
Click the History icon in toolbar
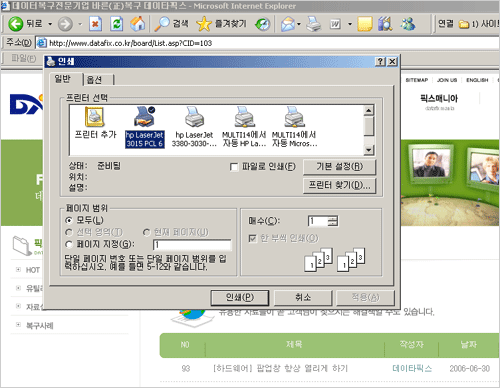[x=262, y=24]
